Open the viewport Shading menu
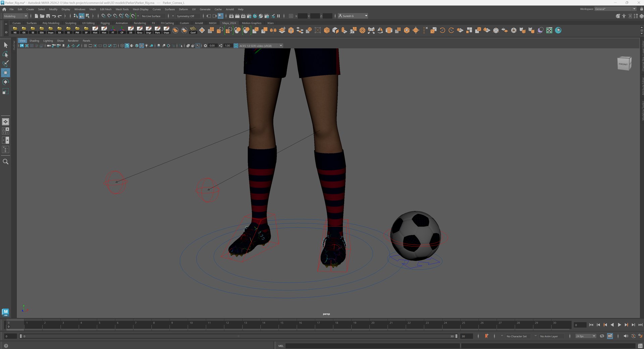This screenshot has height=349, width=644. coord(34,41)
